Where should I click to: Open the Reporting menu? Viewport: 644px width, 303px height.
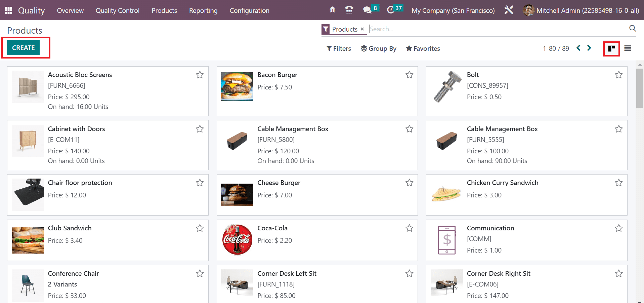pyautogui.click(x=203, y=10)
